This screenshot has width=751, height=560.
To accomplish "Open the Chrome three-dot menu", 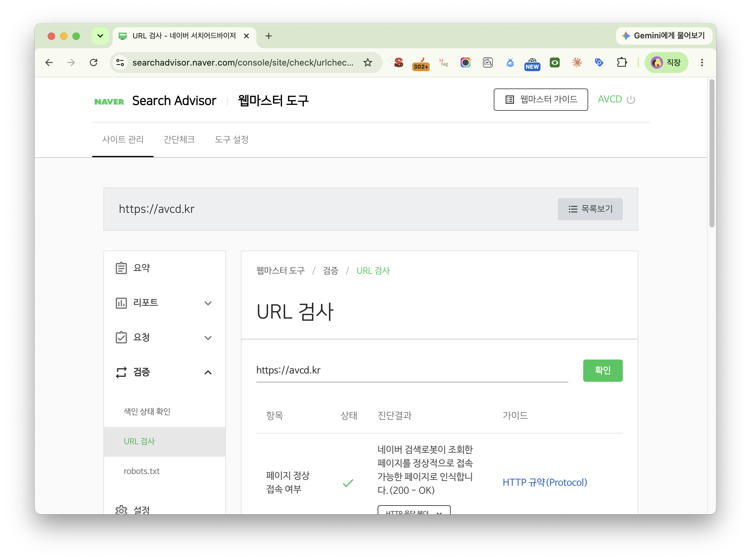I will point(702,62).
